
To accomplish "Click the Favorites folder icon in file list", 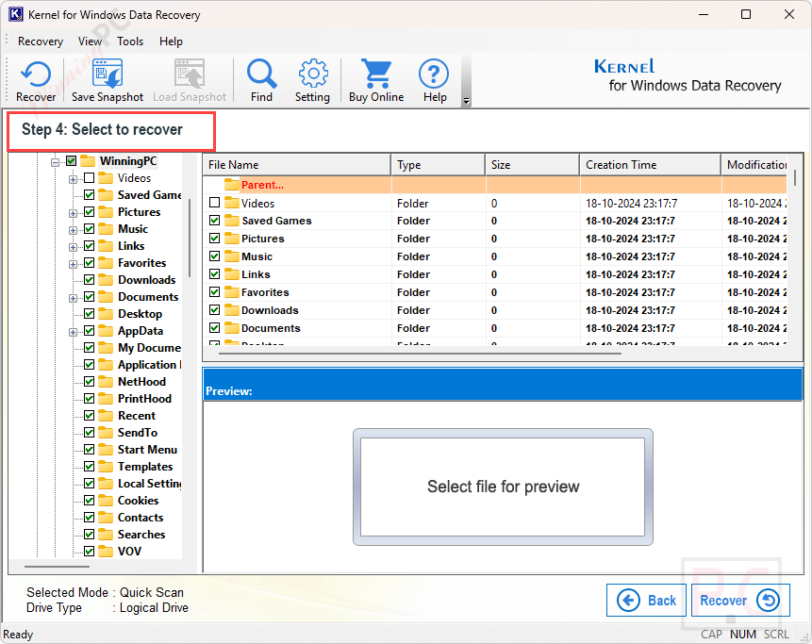I will (x=232, y=292).
